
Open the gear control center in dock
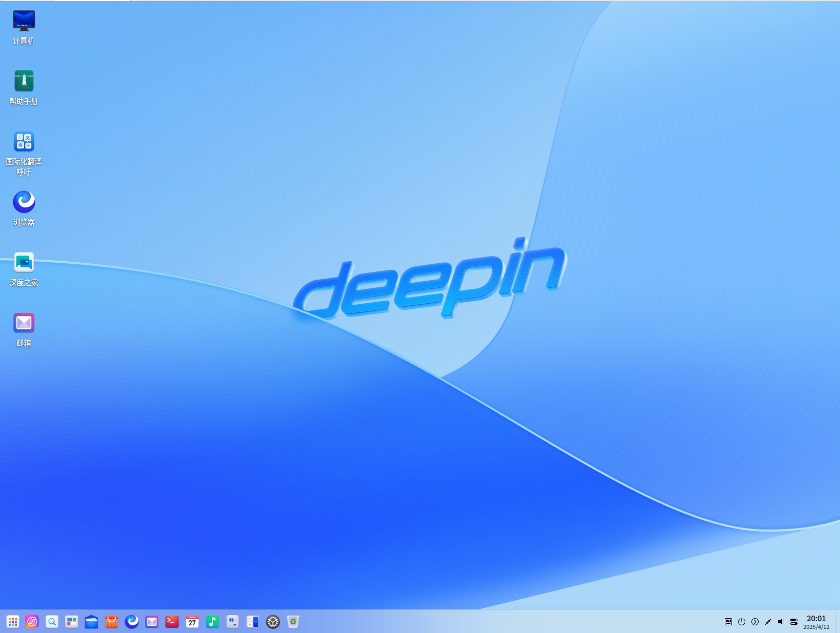[273, 622]
